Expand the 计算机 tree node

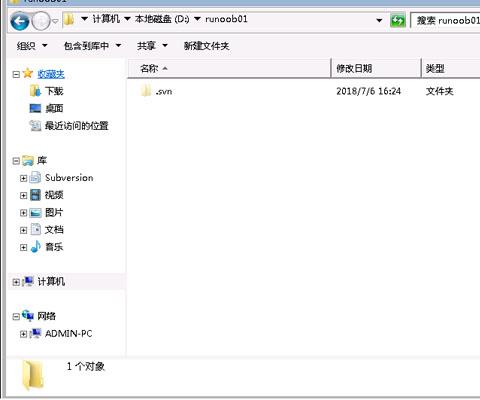[x=16, y=282]
